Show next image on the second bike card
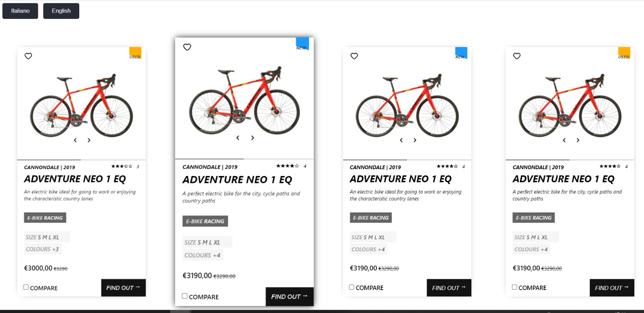644x313 pixels. click(x=252, y=138)
